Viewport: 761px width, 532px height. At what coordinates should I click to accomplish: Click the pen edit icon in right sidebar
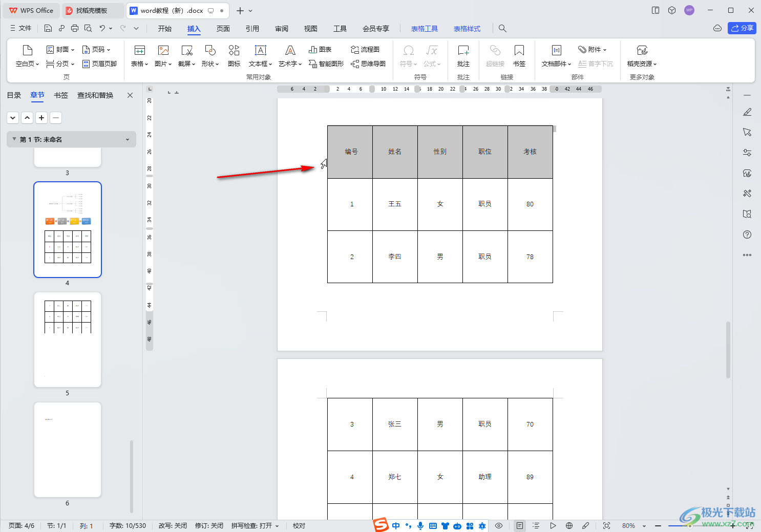coord(747,112)
